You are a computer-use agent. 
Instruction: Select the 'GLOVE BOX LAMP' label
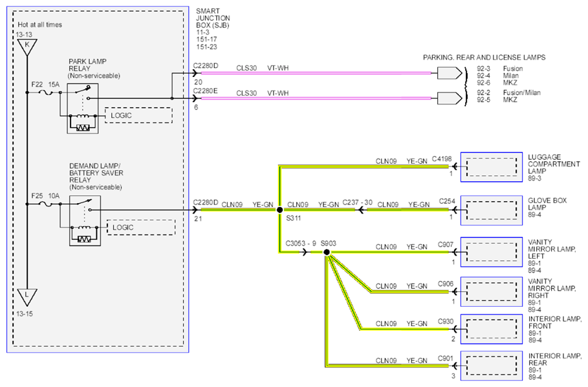(x=547, y=204)
